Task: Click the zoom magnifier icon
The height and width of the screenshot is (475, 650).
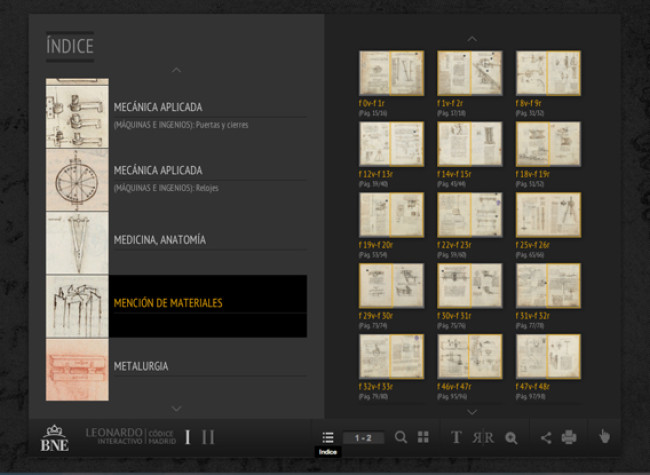Action: 511,438
